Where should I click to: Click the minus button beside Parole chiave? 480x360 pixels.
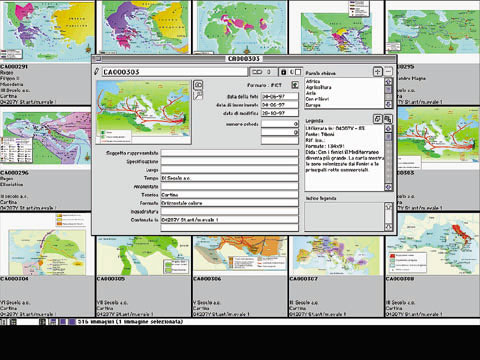(x=388, y=71)
